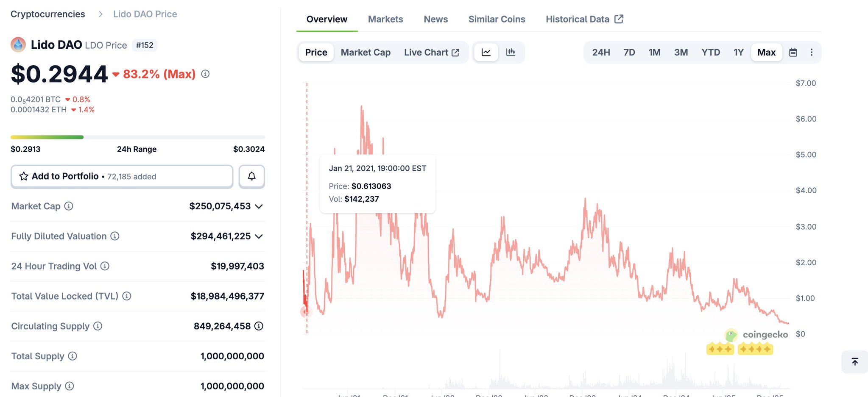Click Lido DAO Price breadcrumb
This screenshot has height=397, width=868.
point(145,14)
